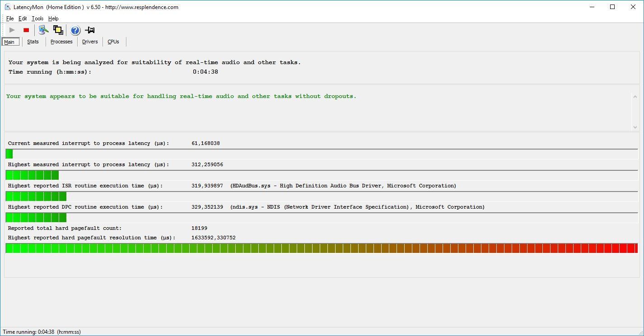The image size is (644, 336).
Task: Switch to the Stats tab
Action: click(x=33, y=42)
